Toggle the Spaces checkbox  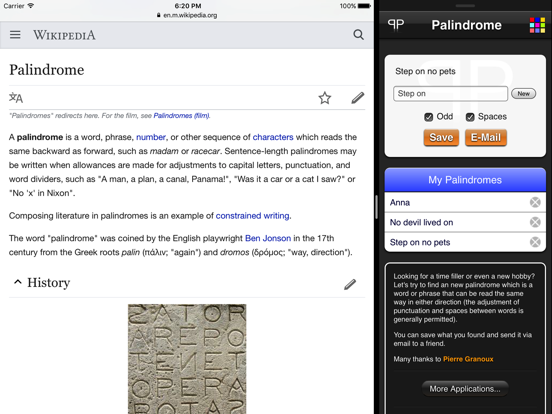click(470, 117)
